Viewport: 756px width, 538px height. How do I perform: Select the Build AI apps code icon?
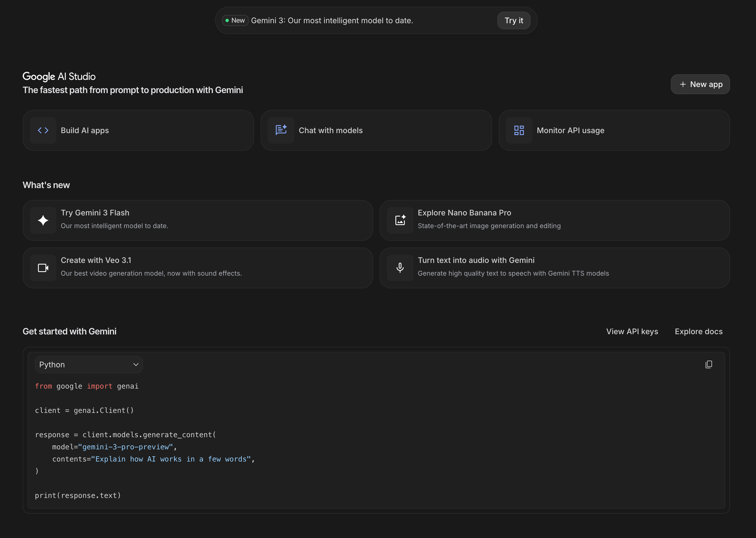click(43, 130)
